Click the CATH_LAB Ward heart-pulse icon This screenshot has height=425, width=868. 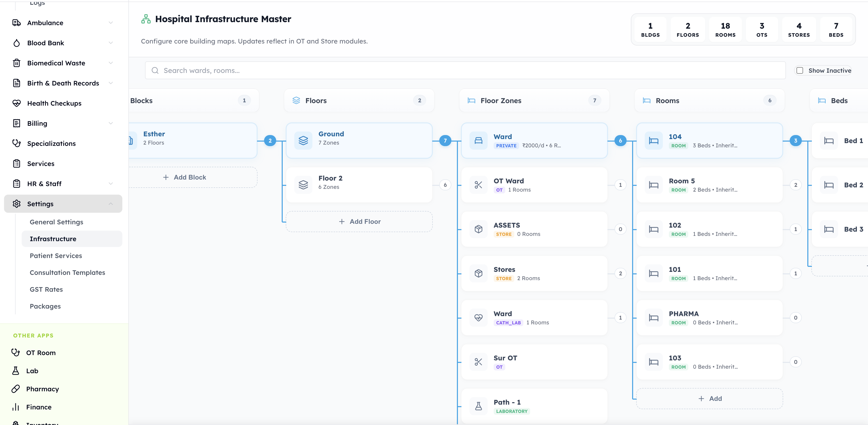pos(479,318)
